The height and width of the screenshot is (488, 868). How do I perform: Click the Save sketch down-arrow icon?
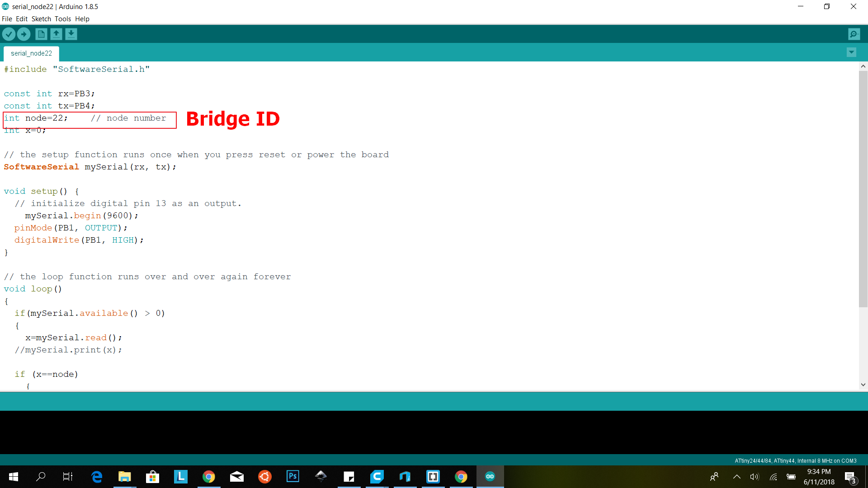pos(71,34)
